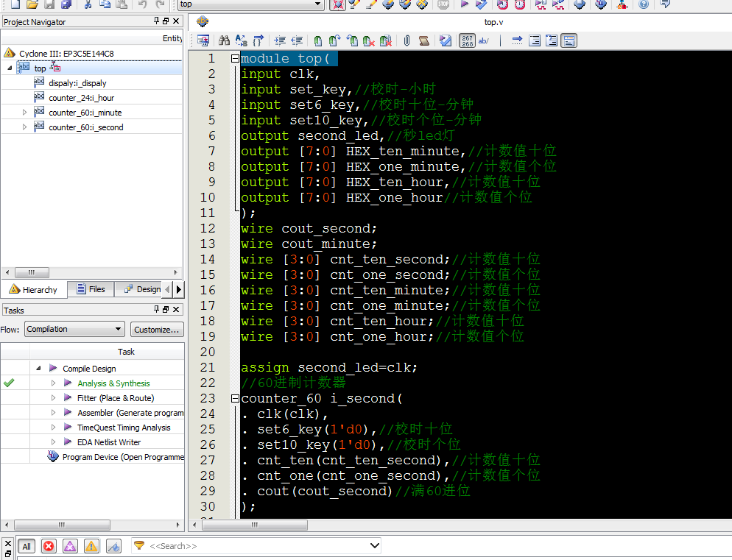This screenshot has height=560, width=732.
Task: Toggle flagged messages filter
Action: 113,546
